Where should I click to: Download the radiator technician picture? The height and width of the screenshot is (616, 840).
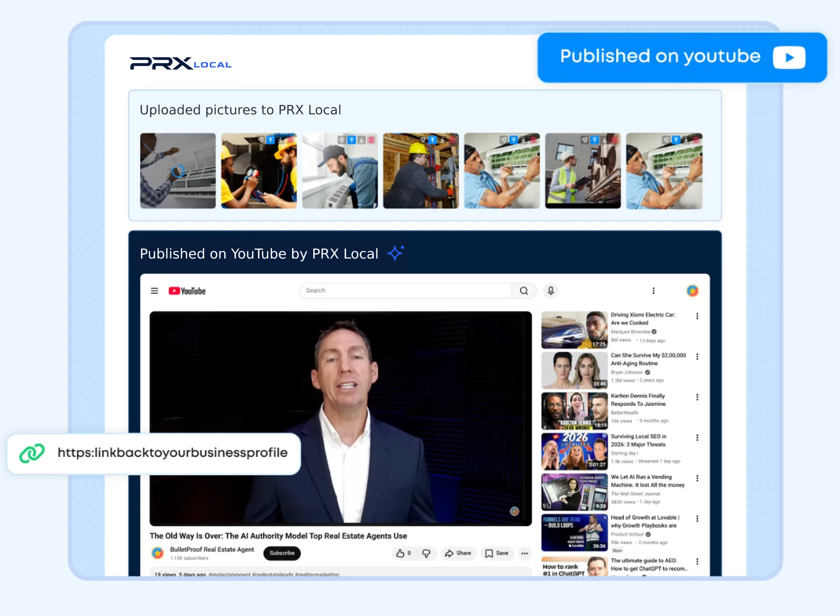pyautogui.click(x=361, y=140)
